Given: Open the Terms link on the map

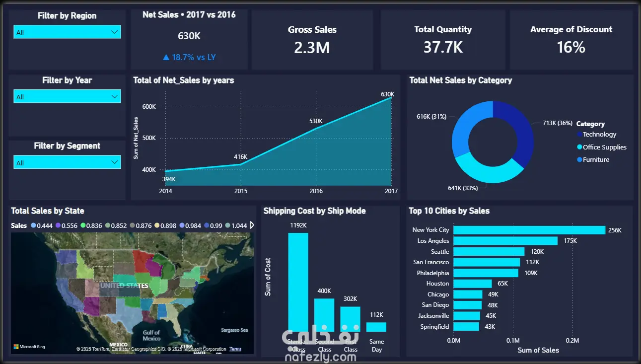Looking at the screenshot, I should 236,349.
